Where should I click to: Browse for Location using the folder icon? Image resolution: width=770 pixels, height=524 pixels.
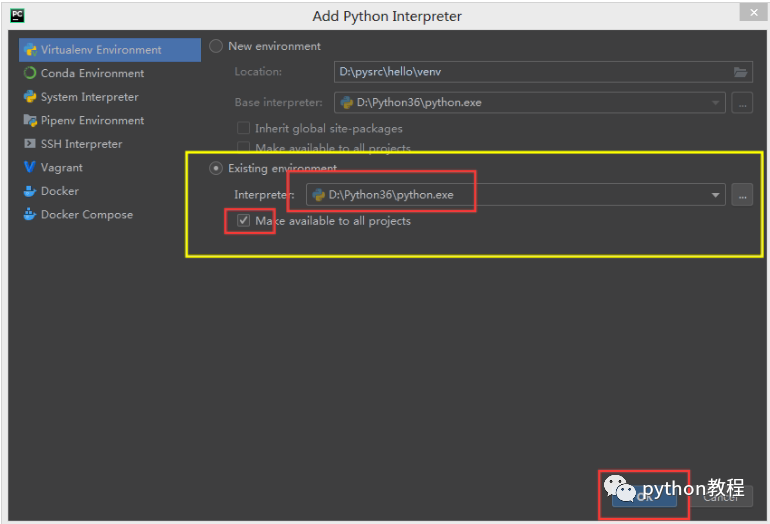(741, 72)
